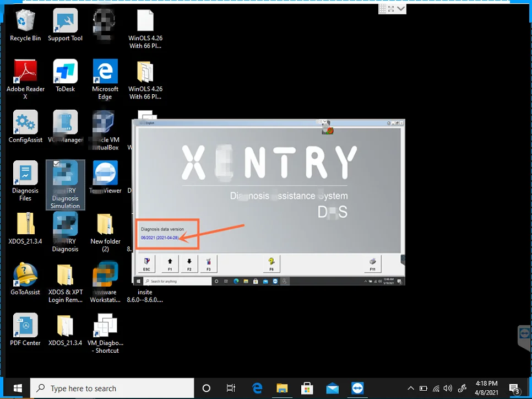The image size is (532, 399).
Task: Click Cortana circle in the remote taskbar
Action: tap(216, 281)
